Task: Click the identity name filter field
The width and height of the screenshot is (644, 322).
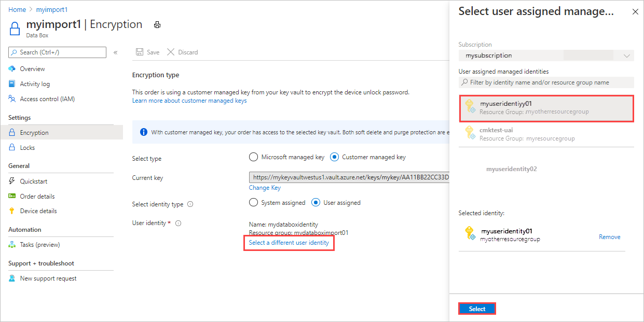Action: 546,82
